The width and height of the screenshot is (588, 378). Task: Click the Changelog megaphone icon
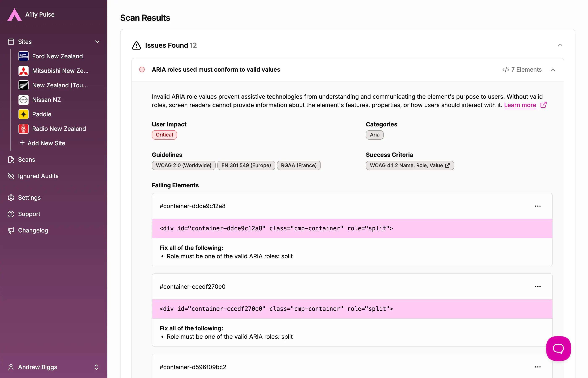pyautogui.click(x=11, y=231)
